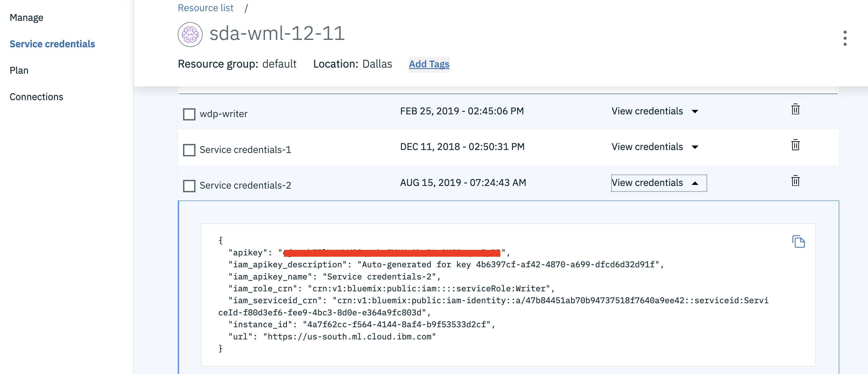The image size is (868, 374).
Task: Tick the Service credentials-2 checkbox
Action: pos(189,186)
